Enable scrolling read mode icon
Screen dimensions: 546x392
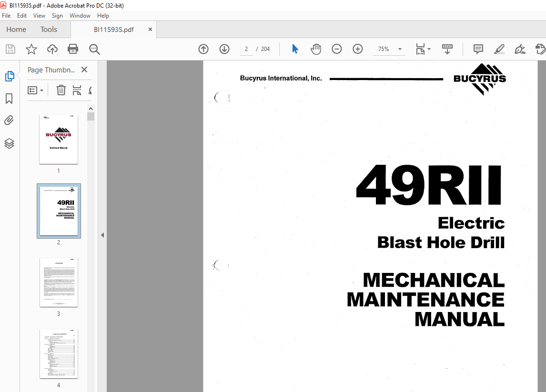447,49
